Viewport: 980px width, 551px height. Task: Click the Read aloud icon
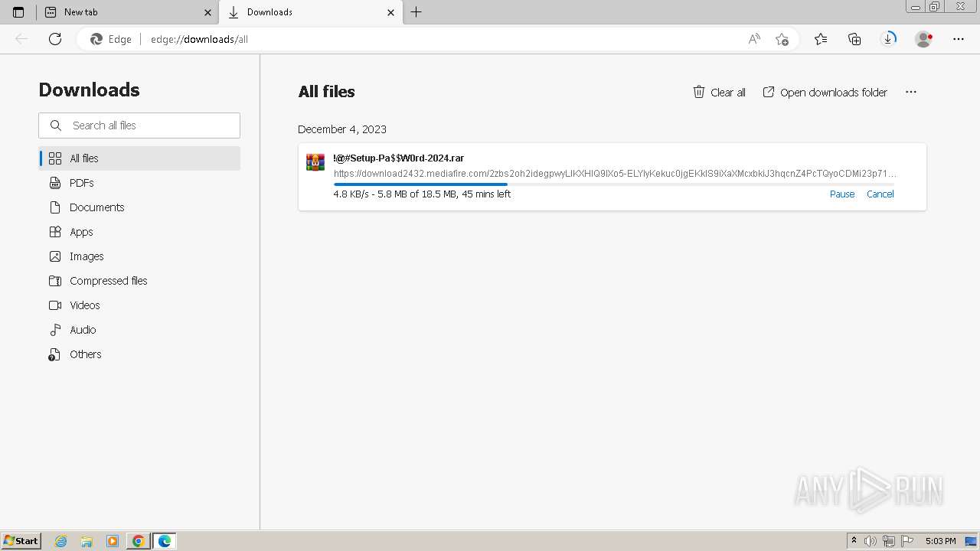pos(754,39)
